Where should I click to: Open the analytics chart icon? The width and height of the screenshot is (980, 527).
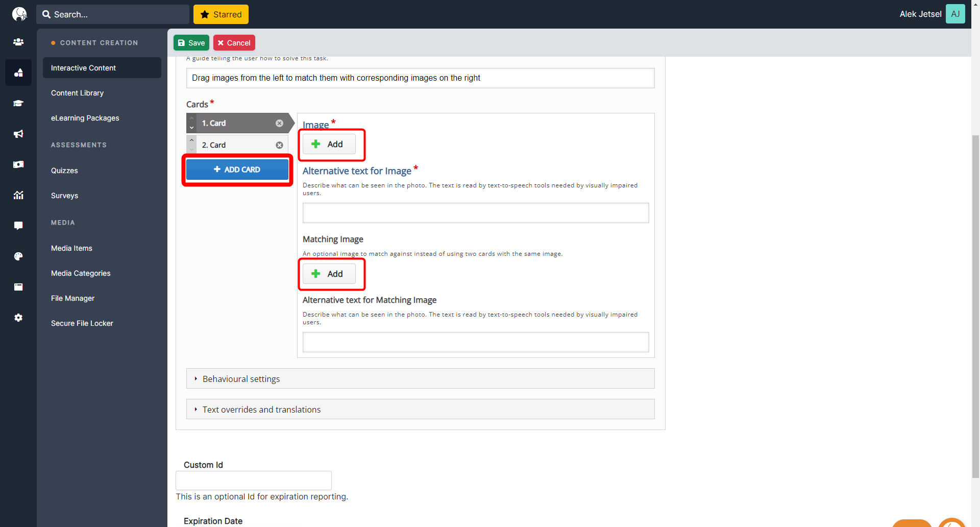18,195
